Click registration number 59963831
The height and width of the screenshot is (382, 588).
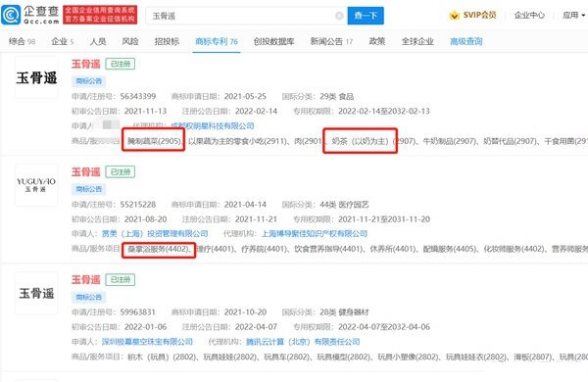coord(137,311)
